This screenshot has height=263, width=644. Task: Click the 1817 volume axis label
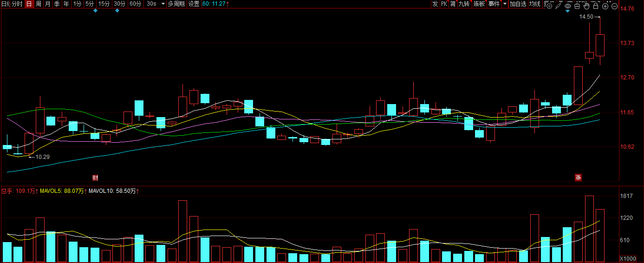click(x=627, y=196)
